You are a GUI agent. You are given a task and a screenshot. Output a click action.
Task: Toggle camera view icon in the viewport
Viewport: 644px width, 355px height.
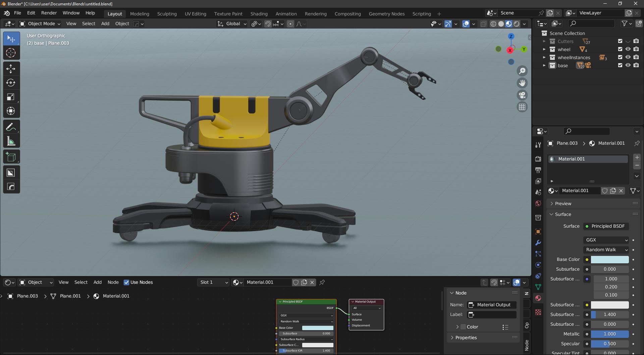522,95
